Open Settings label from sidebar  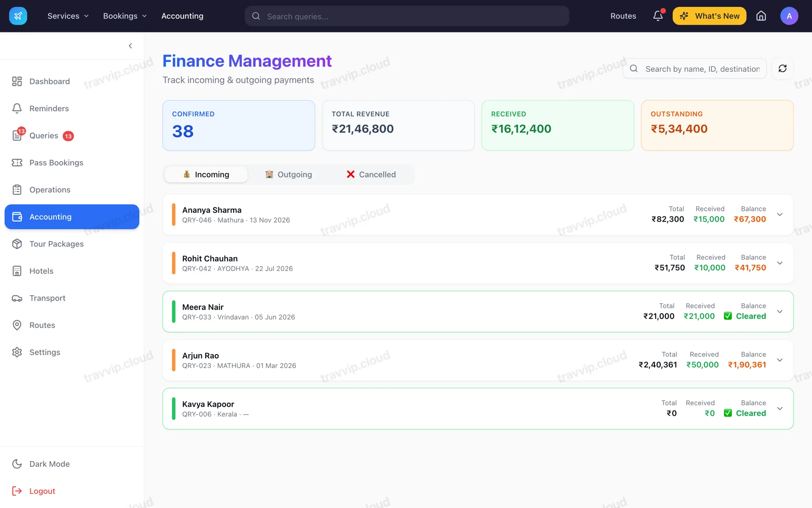coord(45,352)
